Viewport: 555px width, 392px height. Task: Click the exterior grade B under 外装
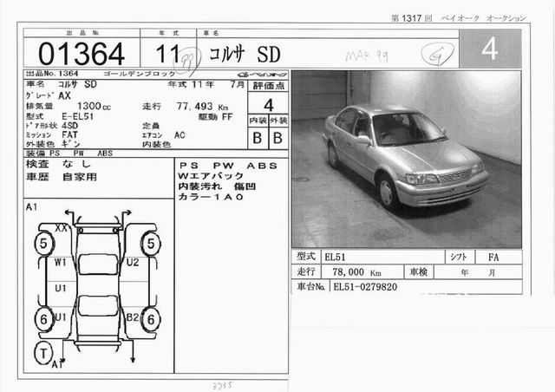click(277, 137)
